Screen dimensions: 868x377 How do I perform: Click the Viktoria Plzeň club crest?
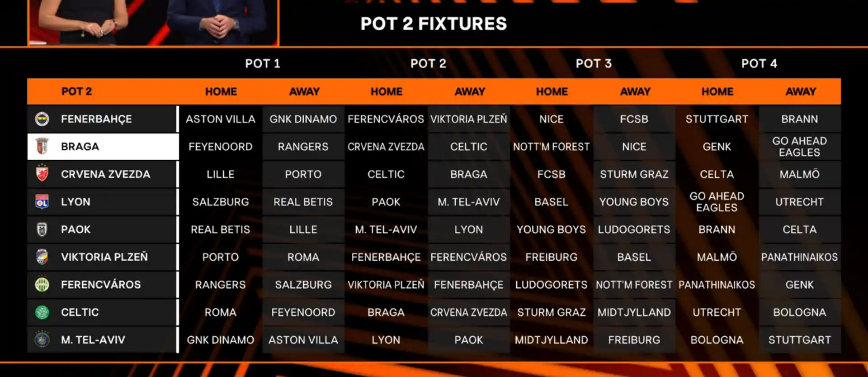pos(42,257)
